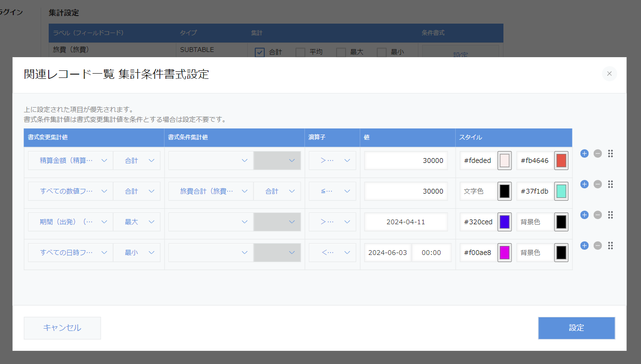
Task: Click the 30000 value input in the first row
Action: 406,161
